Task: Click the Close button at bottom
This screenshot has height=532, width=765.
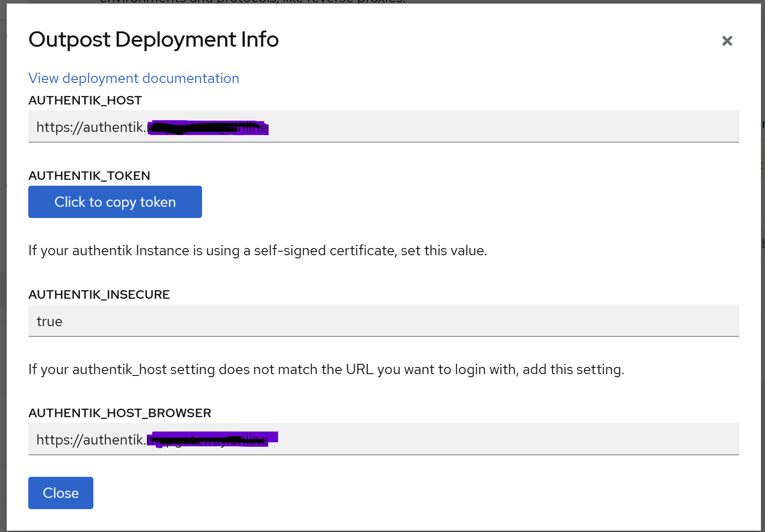Action: point(61,493)
